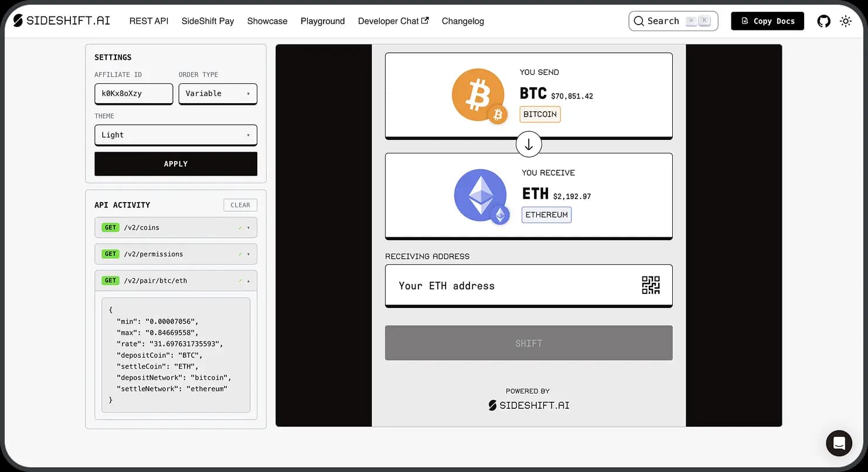Open the You Send BTC card

(x=529, y=96)
